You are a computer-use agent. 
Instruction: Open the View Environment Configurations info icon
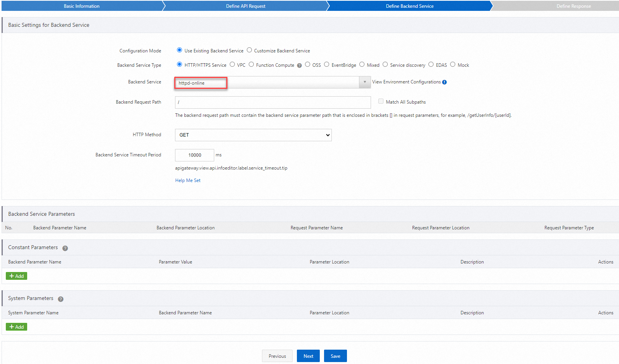(444, 82)
